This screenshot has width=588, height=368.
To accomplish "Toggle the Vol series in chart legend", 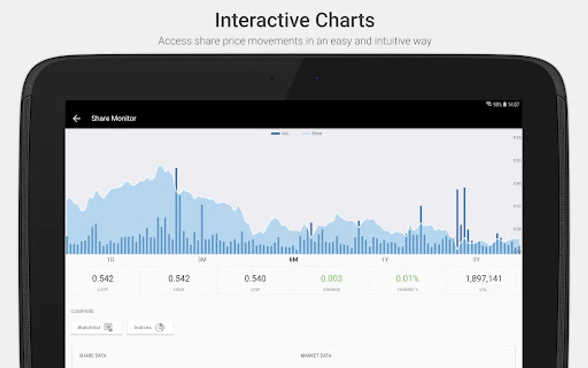I will 280,133.
